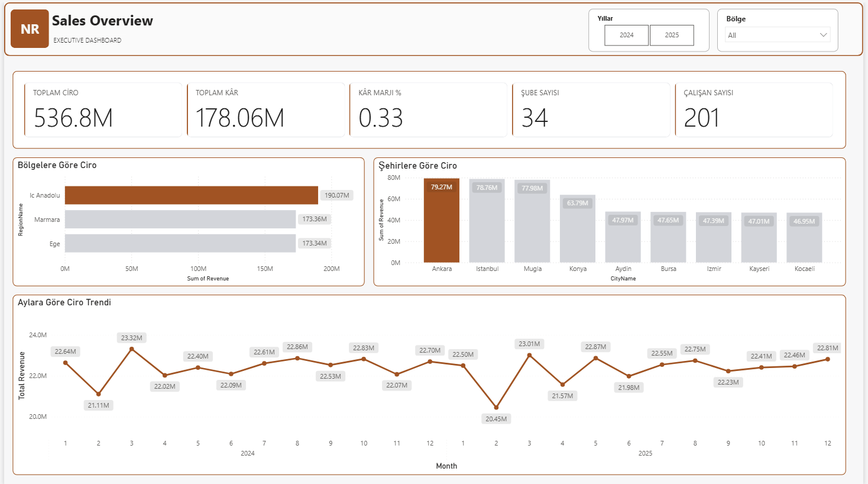Screen dimensions: 868x484
Task: Click the 2024 year axis label
Action: tap(248, 453)
